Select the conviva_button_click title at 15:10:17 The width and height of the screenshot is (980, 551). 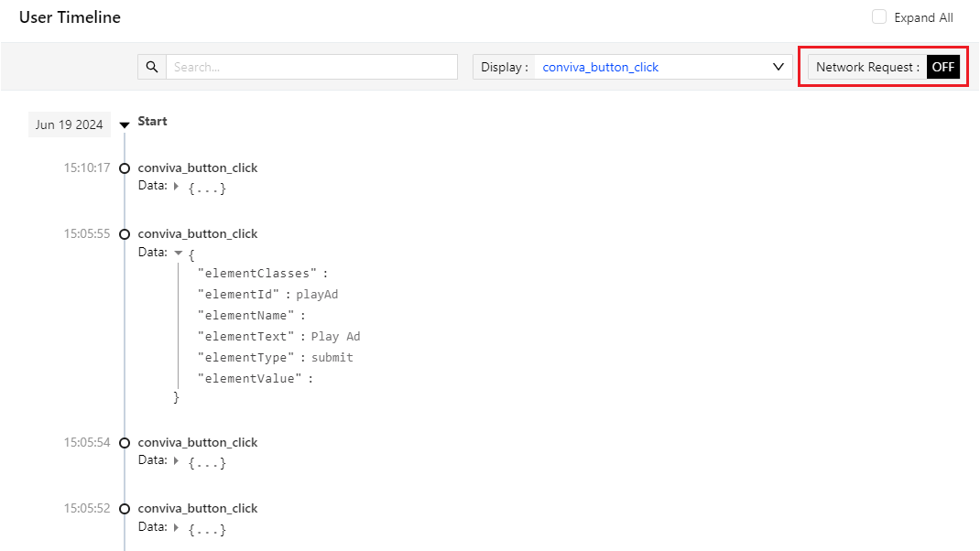197,168
